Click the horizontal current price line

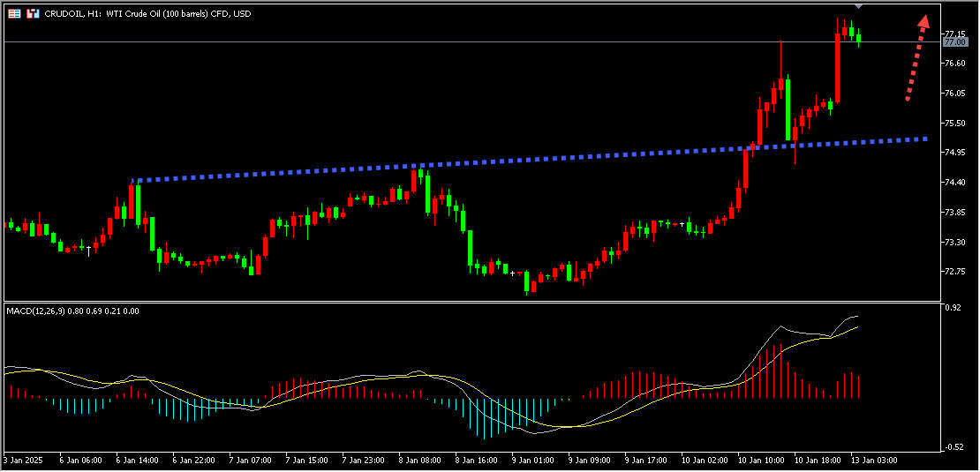point(441,42)
